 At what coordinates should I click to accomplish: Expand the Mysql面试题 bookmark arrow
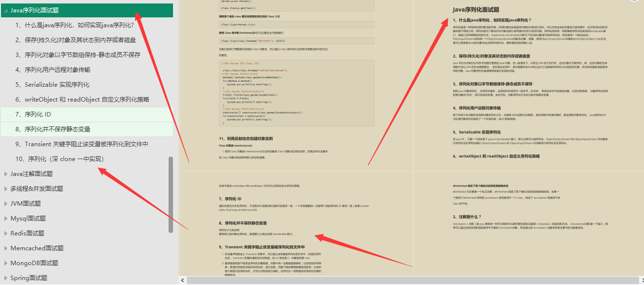coord(5,218)
